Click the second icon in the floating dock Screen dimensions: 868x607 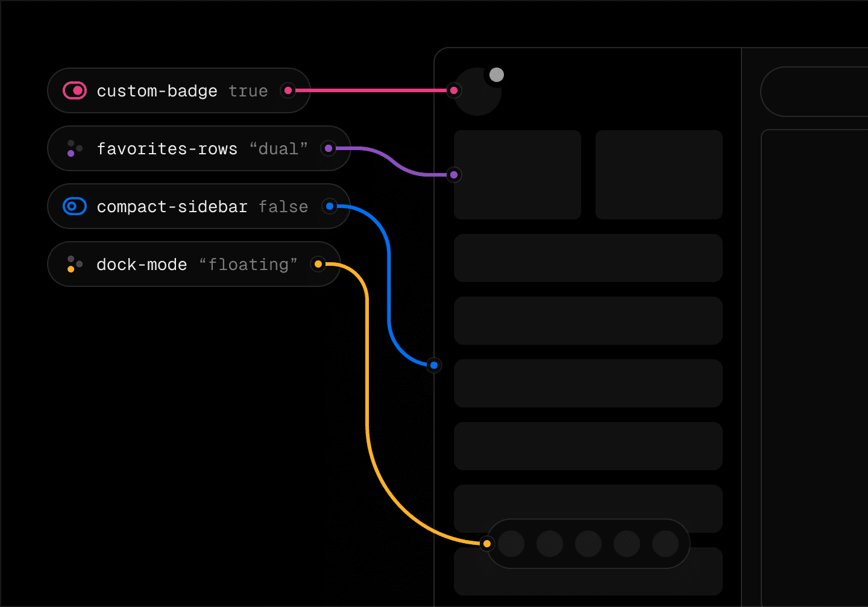point(550,544)
